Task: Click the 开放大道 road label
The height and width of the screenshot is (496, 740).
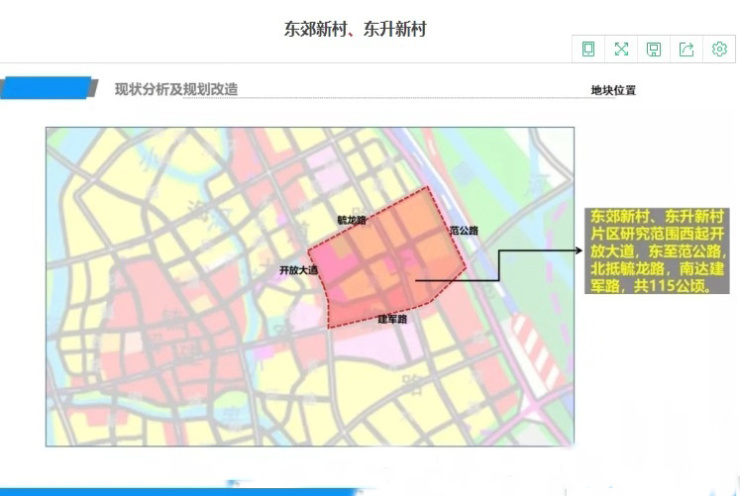Action: tap(298, 270)
